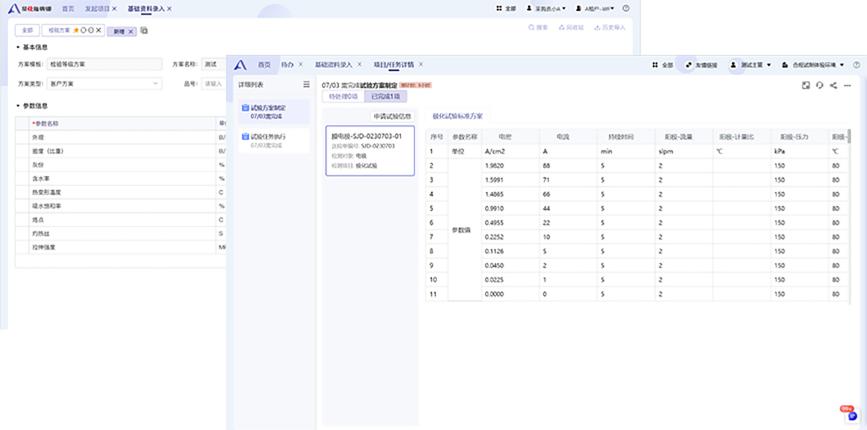Collapse the 基本信息 section

pos(19,46)
